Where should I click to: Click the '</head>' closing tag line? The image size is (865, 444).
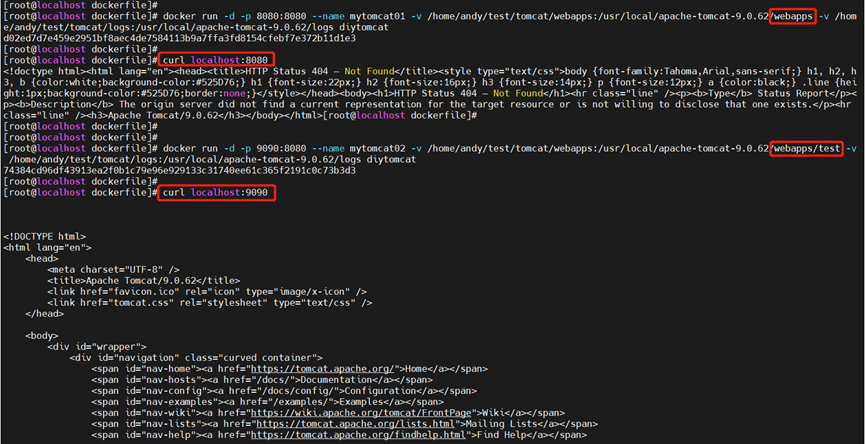pos(45,314)
